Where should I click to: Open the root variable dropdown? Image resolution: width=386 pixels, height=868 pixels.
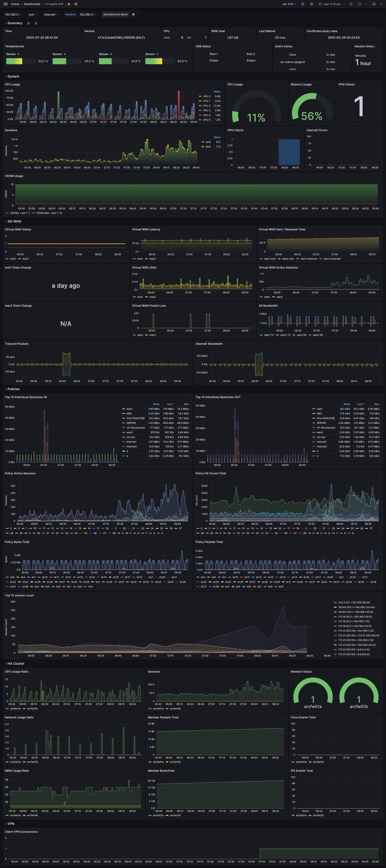(33, 14)
